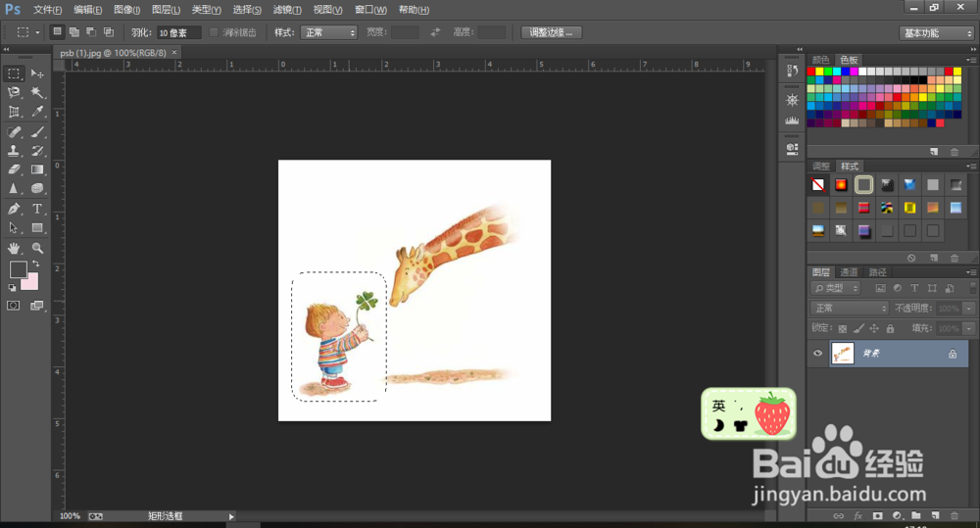The width and height of the screenshot is (980, 528).
Task: Delete layer with trash icon
Action: [954, 515]
